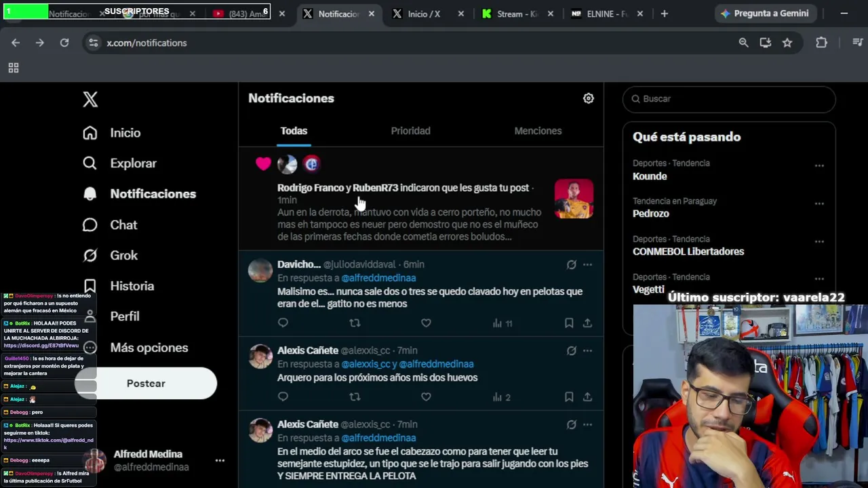Open Davicho's profile avatar

pos(260,270)
